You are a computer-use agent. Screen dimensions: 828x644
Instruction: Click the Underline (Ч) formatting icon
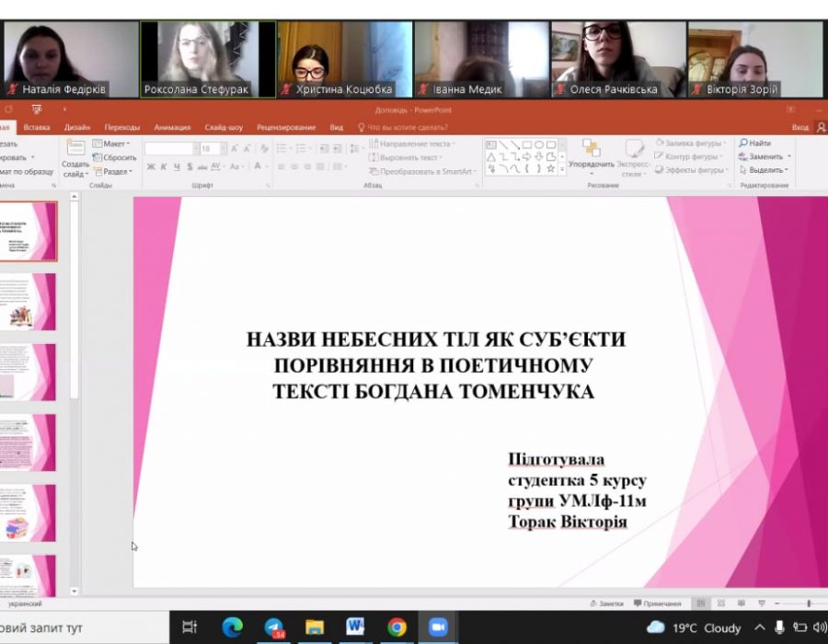pyautogui.click(x=177, y=167)
